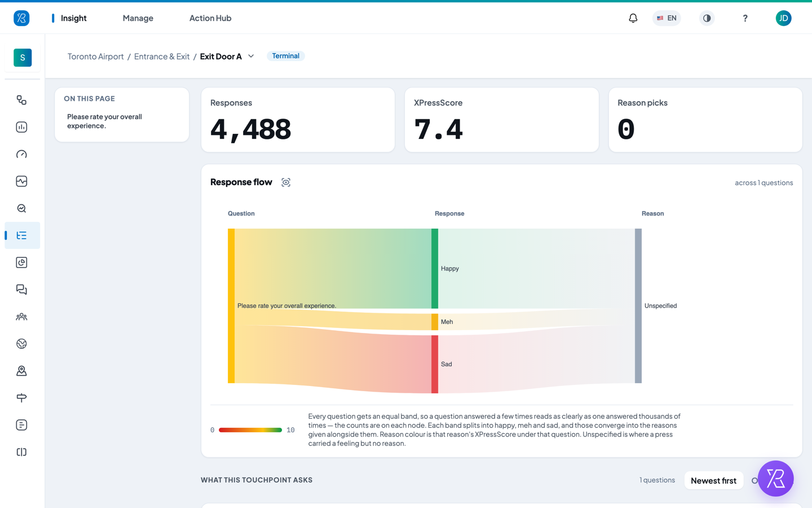Open the JD user avatar menu
The image size is (812, 508).
[783, 18]
